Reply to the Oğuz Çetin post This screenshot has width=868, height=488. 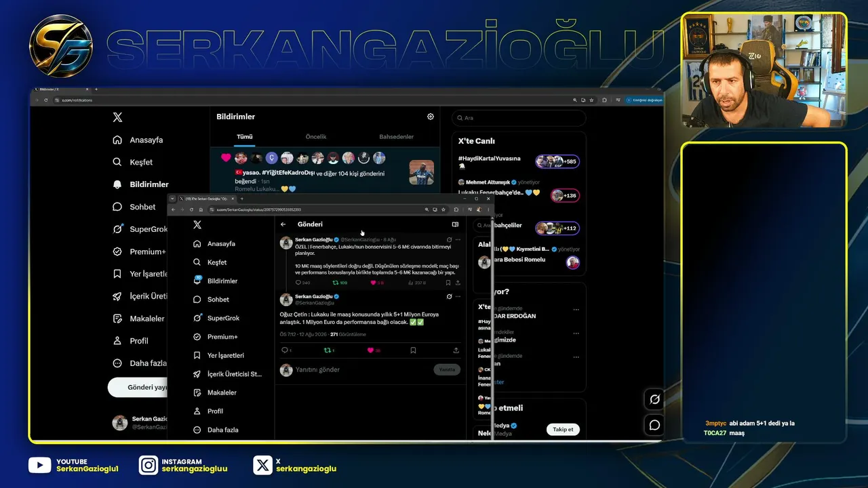point(285,350)
